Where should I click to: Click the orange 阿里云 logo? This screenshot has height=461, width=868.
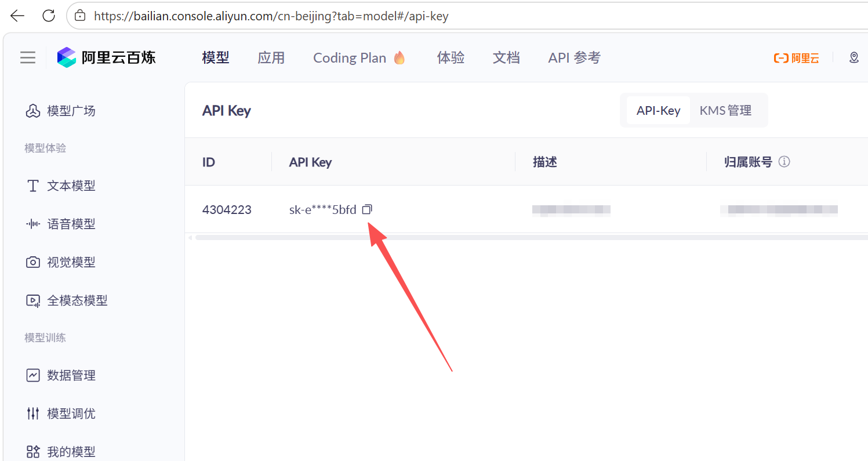[796, 58]
